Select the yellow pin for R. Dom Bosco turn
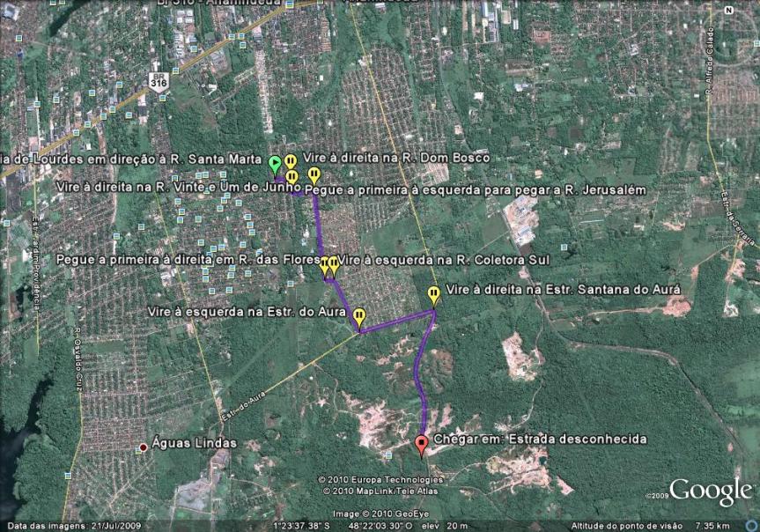 (290, 161)
